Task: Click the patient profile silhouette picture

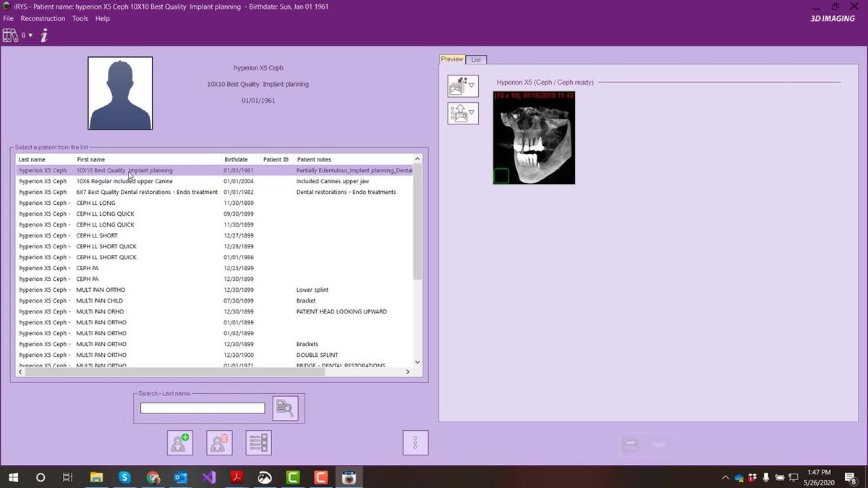Action: pos(120,93)
